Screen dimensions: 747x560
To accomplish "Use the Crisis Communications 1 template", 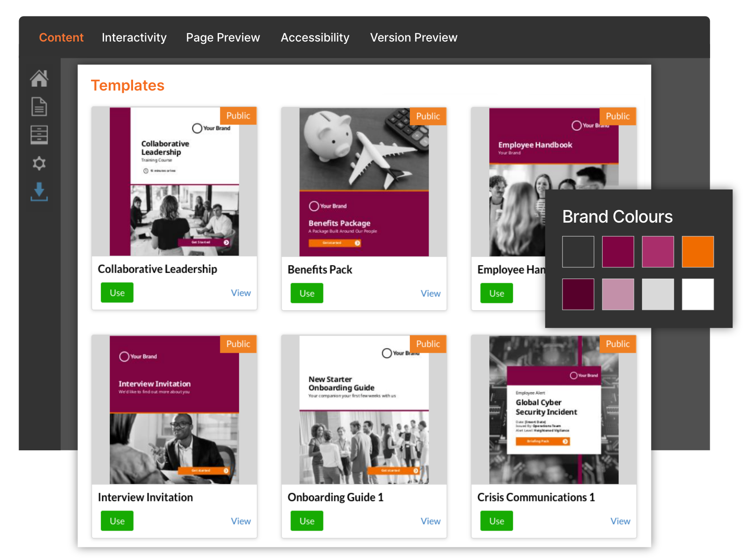I will click(497, 521).
